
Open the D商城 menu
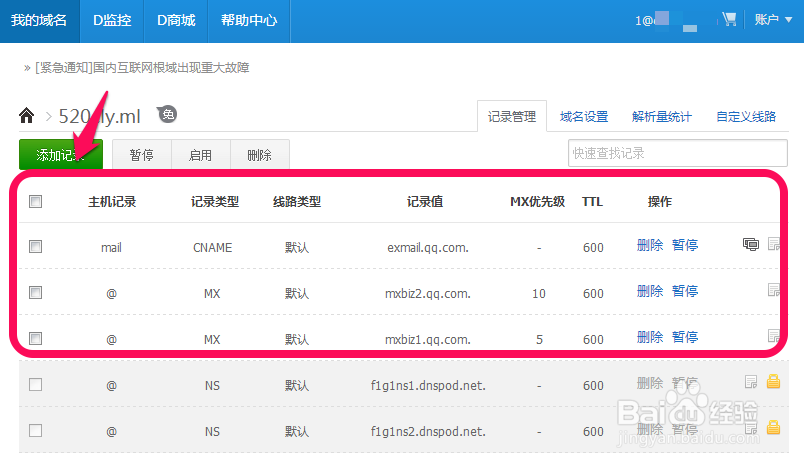pos(176,21)
